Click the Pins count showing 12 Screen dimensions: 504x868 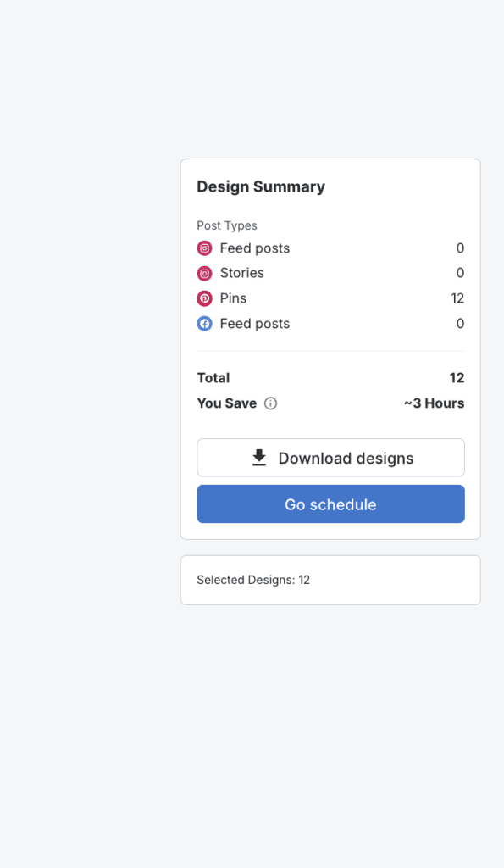tap(457, 298)
